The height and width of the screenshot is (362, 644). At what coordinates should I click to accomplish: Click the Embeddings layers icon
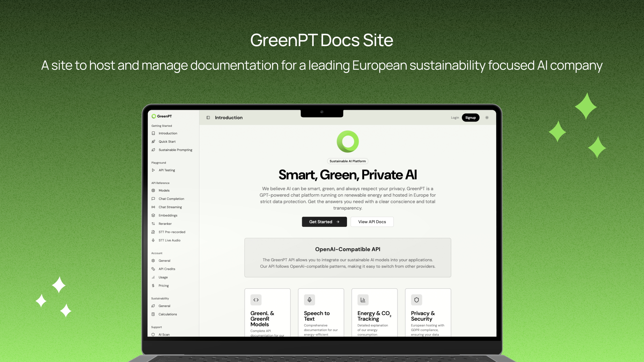pos(153,215)
